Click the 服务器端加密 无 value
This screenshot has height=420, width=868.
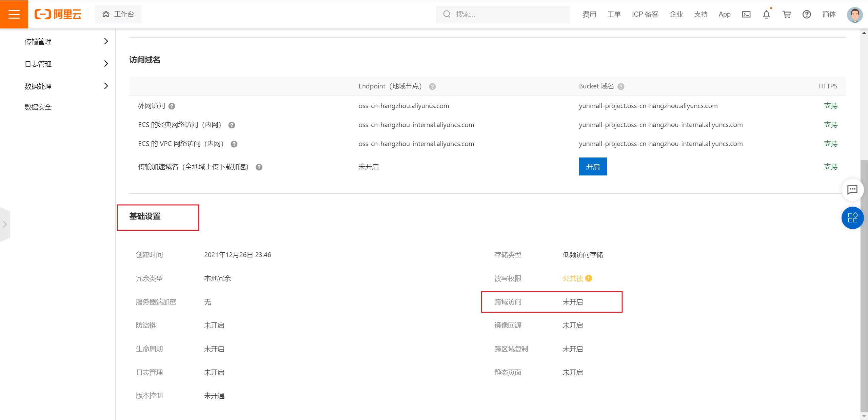208,302
